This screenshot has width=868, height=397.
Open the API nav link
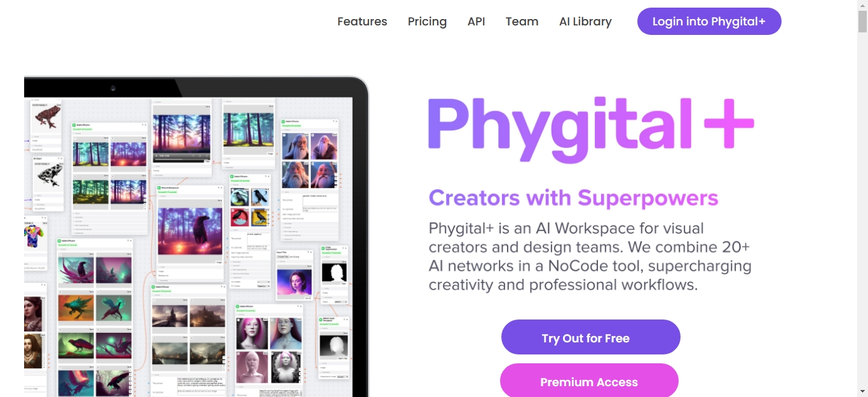coord(476,22)
